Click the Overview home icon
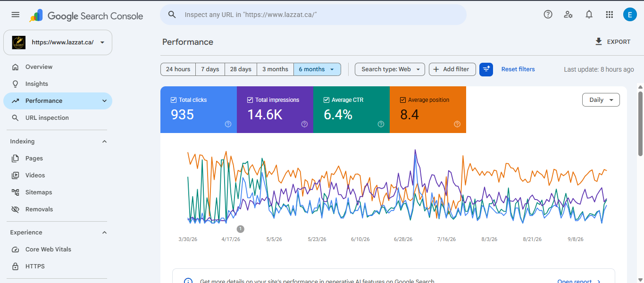644x283 pixels. point(16,67)
